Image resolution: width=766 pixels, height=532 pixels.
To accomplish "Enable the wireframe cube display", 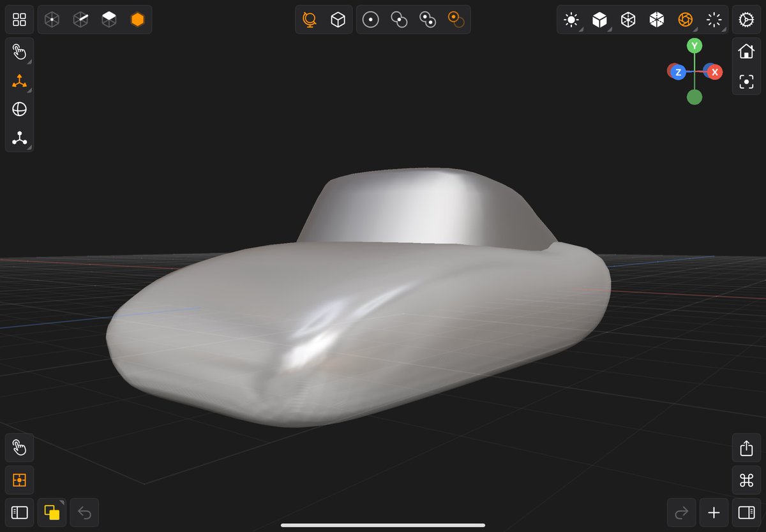I will click(628, 20).
